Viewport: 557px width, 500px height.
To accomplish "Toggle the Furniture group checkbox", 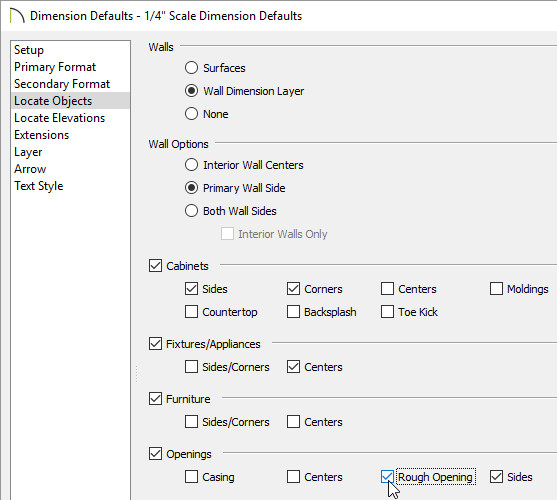I will tap(156, 399).
